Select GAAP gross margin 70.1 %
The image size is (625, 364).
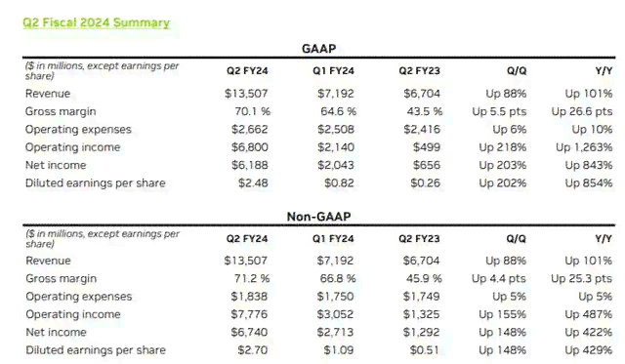pos(252,111)
